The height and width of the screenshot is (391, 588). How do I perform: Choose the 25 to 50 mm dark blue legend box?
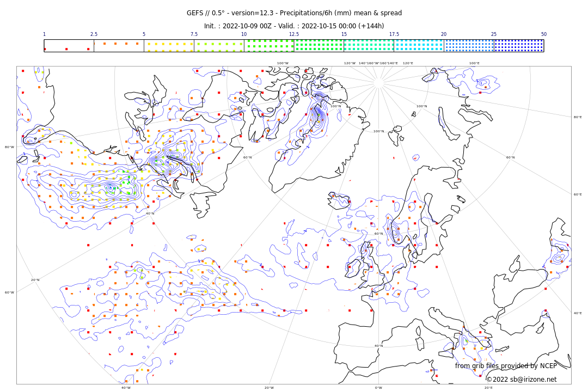tap(519, 46)
